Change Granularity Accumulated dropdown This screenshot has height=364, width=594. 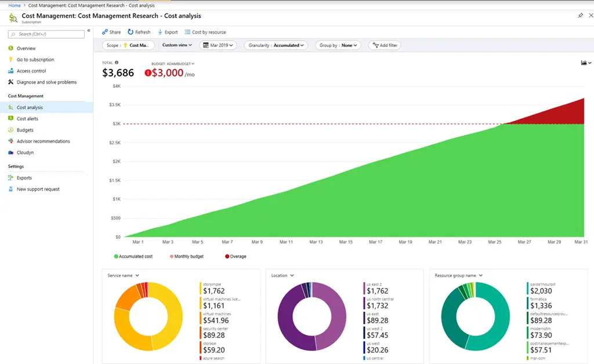[276, 45]
